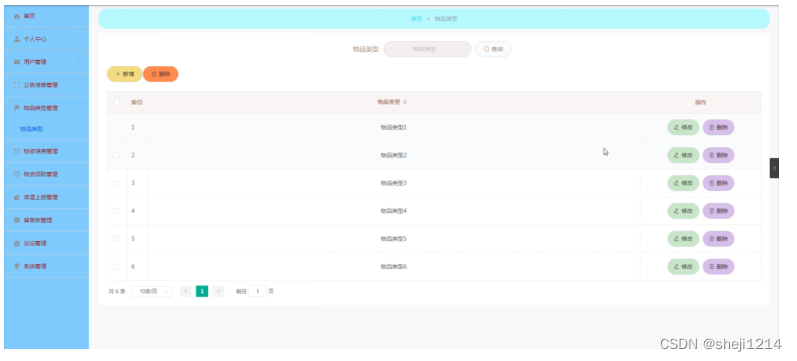Expand 物资信息管理 using its chevron
This screenshot has height=361, width=797.
79,151
